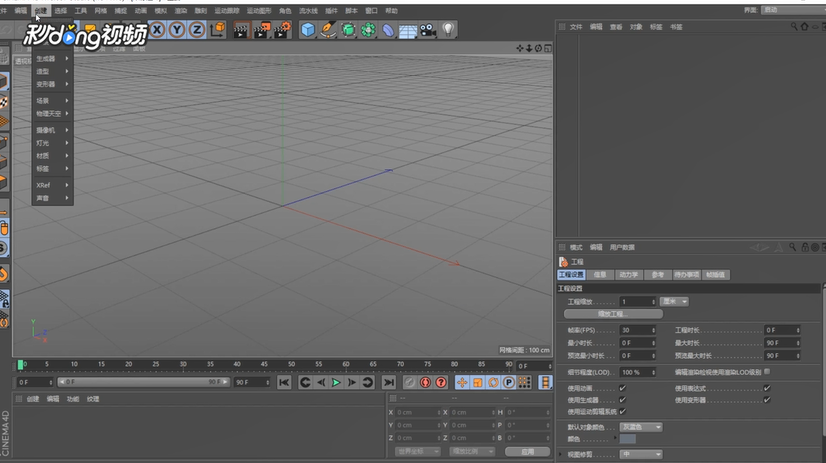Open the 渲染 menu in menu bar
The image size is (826, 463).
[181, 11]
